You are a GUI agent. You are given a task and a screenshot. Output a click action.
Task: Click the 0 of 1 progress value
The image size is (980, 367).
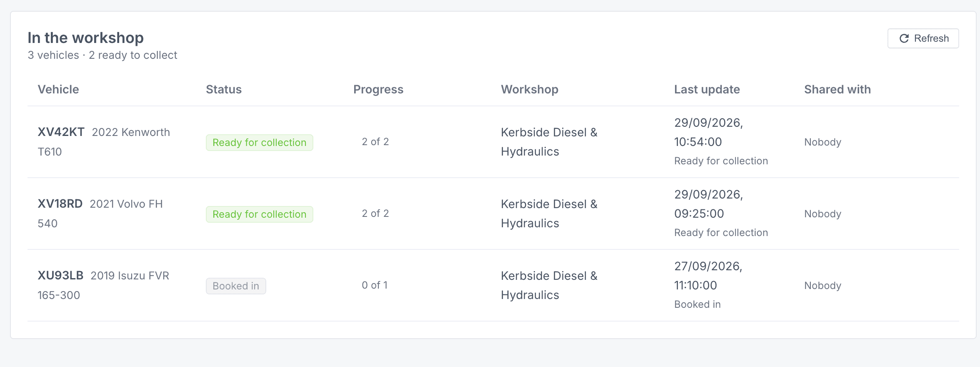click(x=375, y=285)
